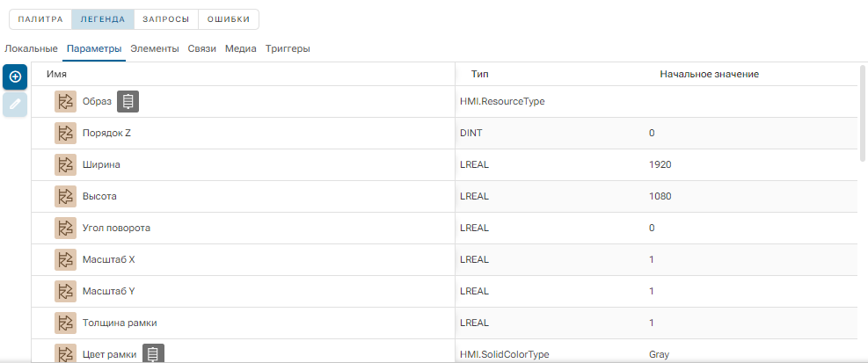
Task: Click the parameter icon of Толщина рамки
Action: 65,323
